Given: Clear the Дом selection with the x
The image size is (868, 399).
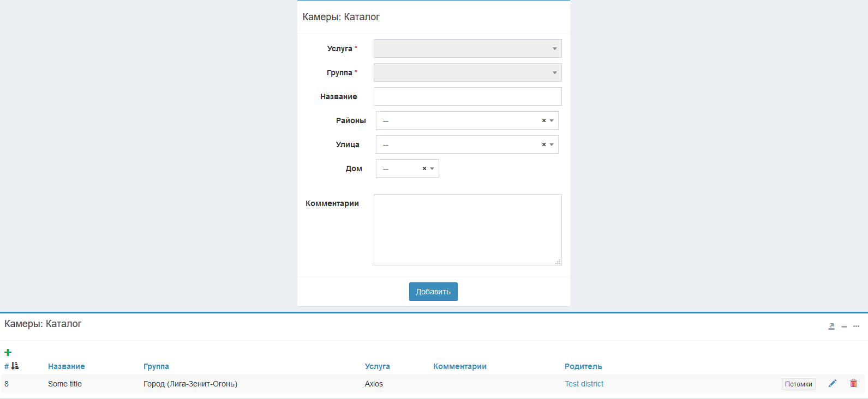Looking at the screenshot, I should [424, 168].
